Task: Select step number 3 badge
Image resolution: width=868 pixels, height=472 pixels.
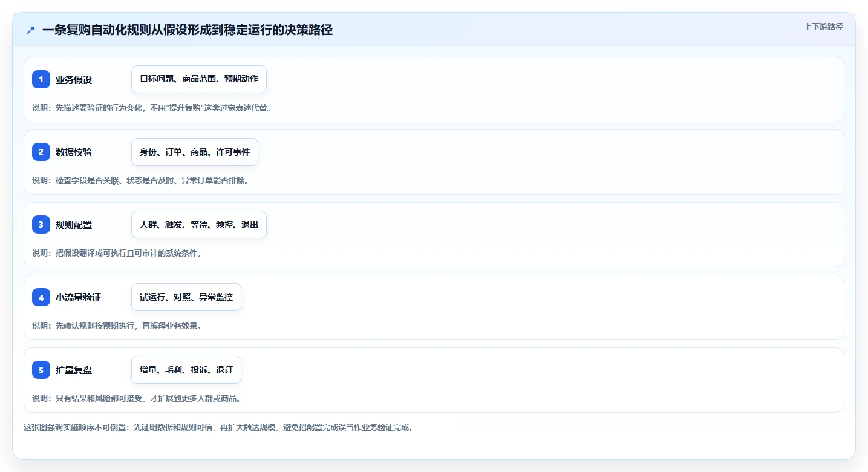Action: tap(41, 225)
